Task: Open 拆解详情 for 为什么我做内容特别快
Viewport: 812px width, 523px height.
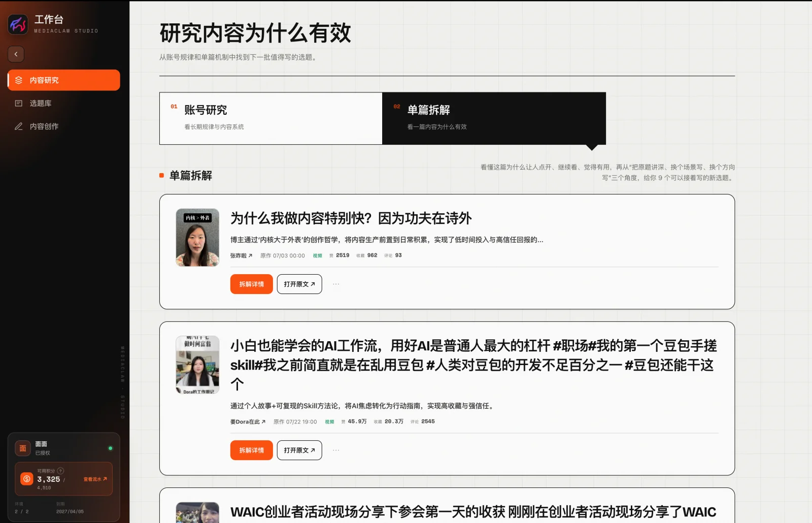Action: click(252, 284)
